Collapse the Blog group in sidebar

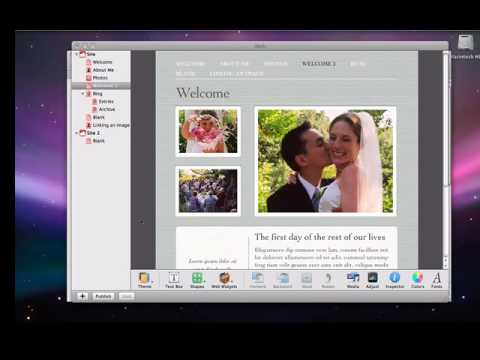[83, 94]
